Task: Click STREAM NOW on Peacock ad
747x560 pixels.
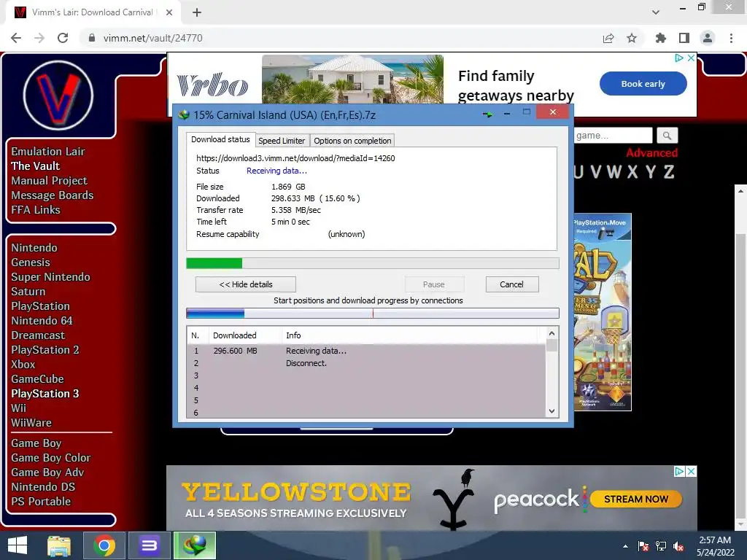Action: click(x=636, y=499)
